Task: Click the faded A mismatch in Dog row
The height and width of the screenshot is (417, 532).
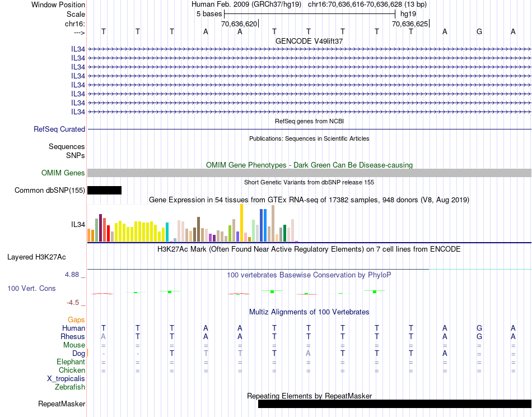Action: click(x=308, y=354)
